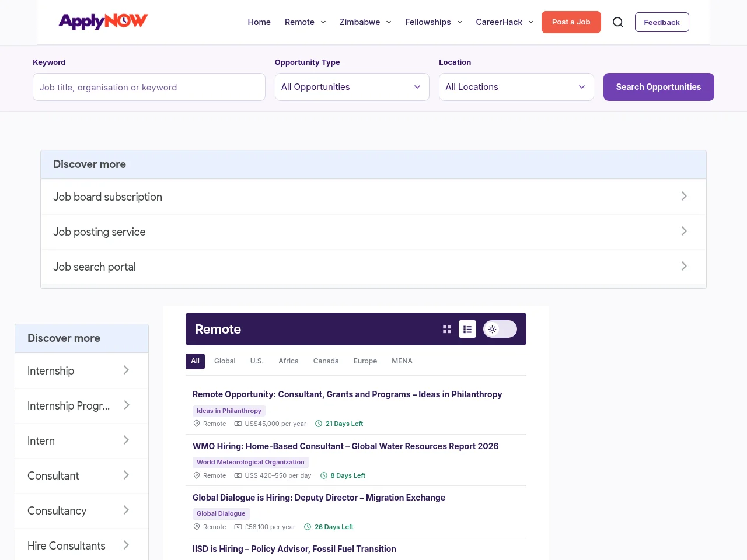This screenshot has width=747, height=560.
Task: Switch to list view layout
Action: point(467,329)
